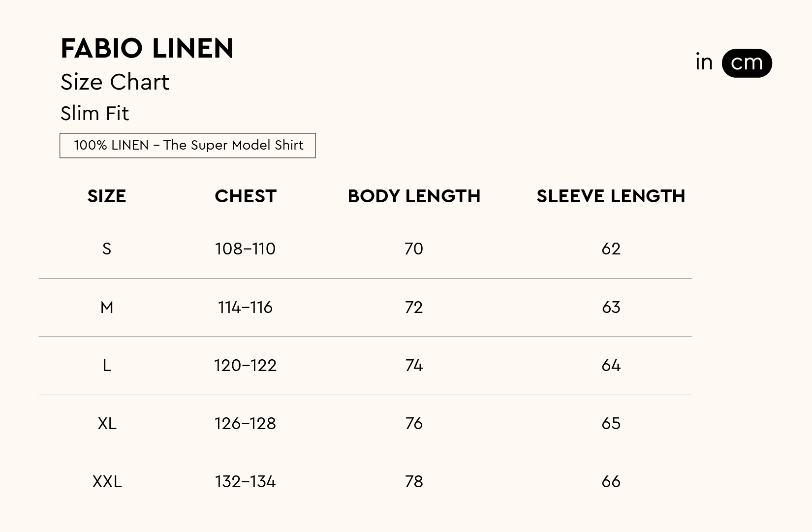Select the cm unit pill
This screenshot has height=532, width=812.
coord(747,63)
